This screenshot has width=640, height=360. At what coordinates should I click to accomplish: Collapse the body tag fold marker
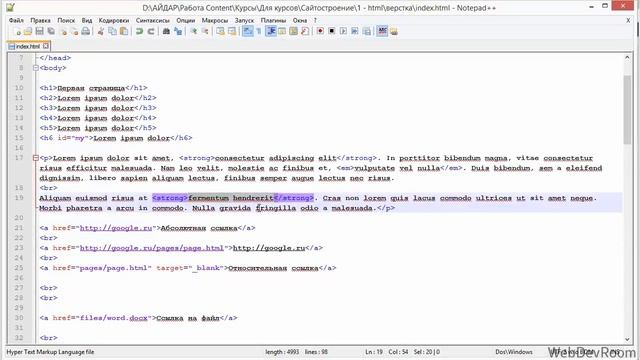36,68
